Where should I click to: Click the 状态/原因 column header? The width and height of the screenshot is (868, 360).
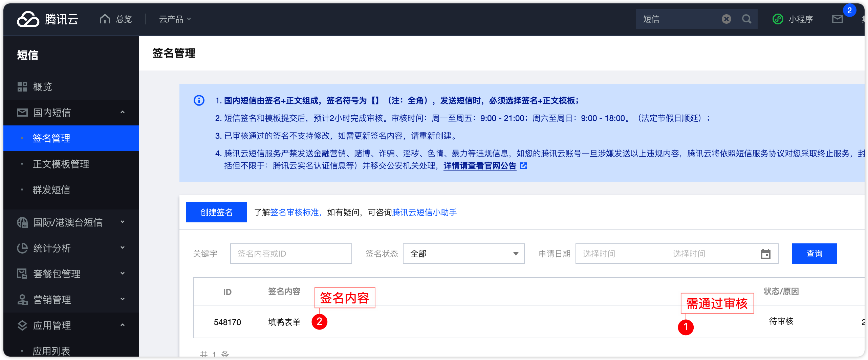(781, 292)
